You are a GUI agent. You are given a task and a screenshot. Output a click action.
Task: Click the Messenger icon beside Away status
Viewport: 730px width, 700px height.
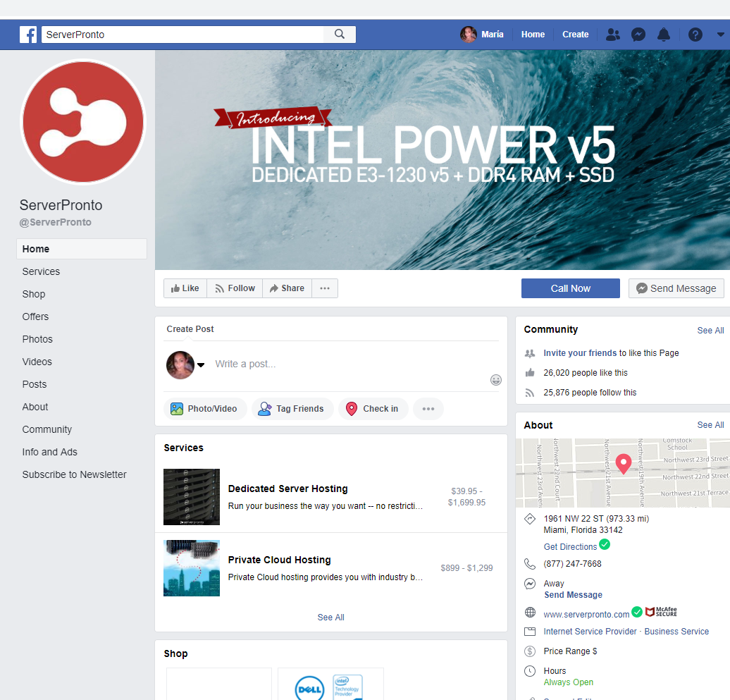[530, 584]
